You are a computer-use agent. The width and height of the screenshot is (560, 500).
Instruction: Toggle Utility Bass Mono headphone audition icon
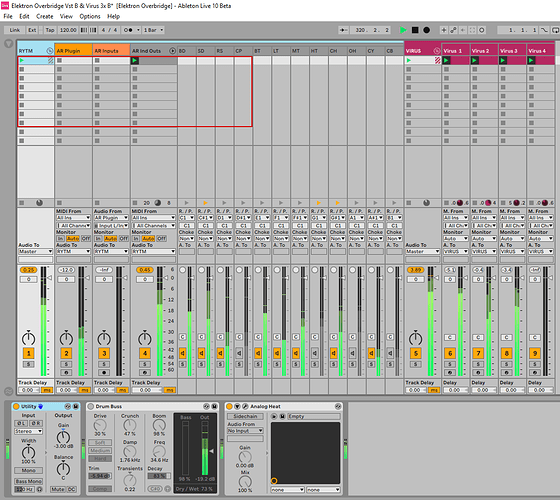[x=39, y=489]
